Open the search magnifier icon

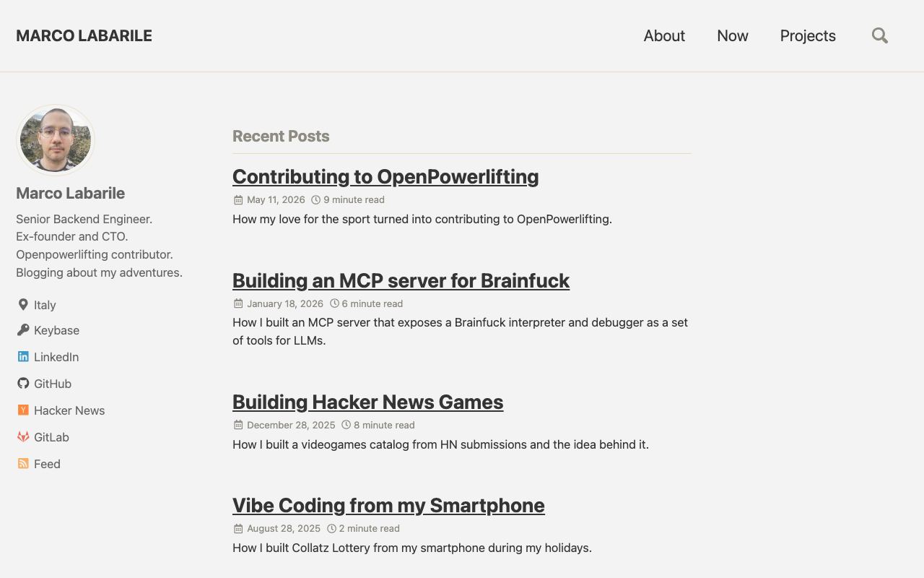(879, 35)
